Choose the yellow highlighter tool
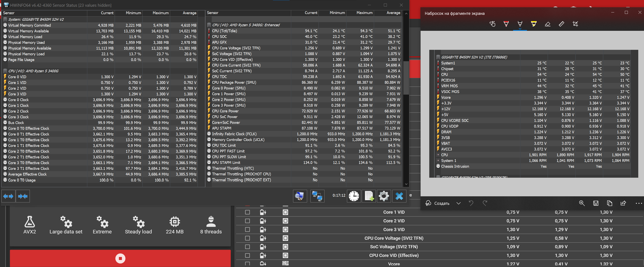 pos(533,24)
